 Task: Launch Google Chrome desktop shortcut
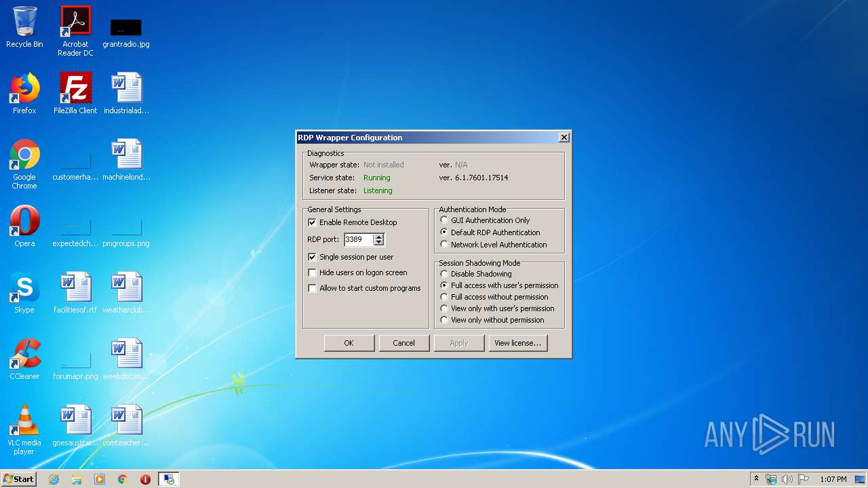point(24,164)
